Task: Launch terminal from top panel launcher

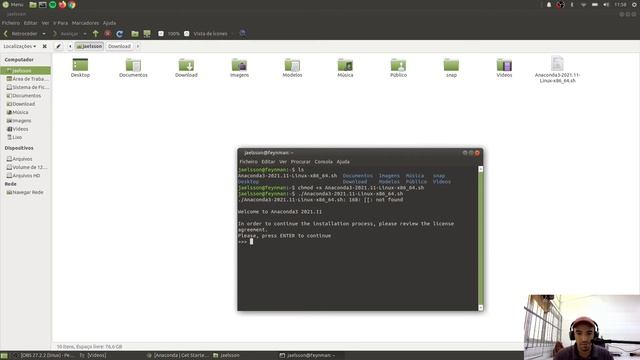Action: (42, 5)
